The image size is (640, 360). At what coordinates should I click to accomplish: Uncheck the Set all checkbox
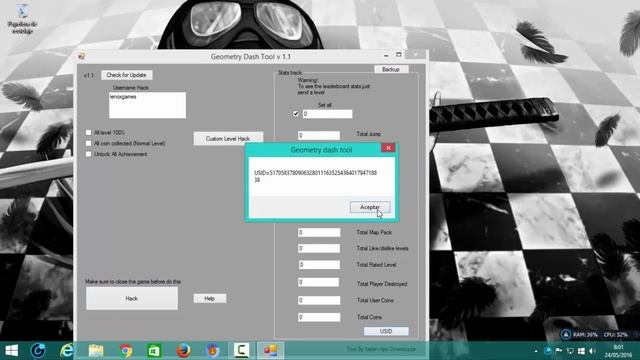click(x=296, y=114)
